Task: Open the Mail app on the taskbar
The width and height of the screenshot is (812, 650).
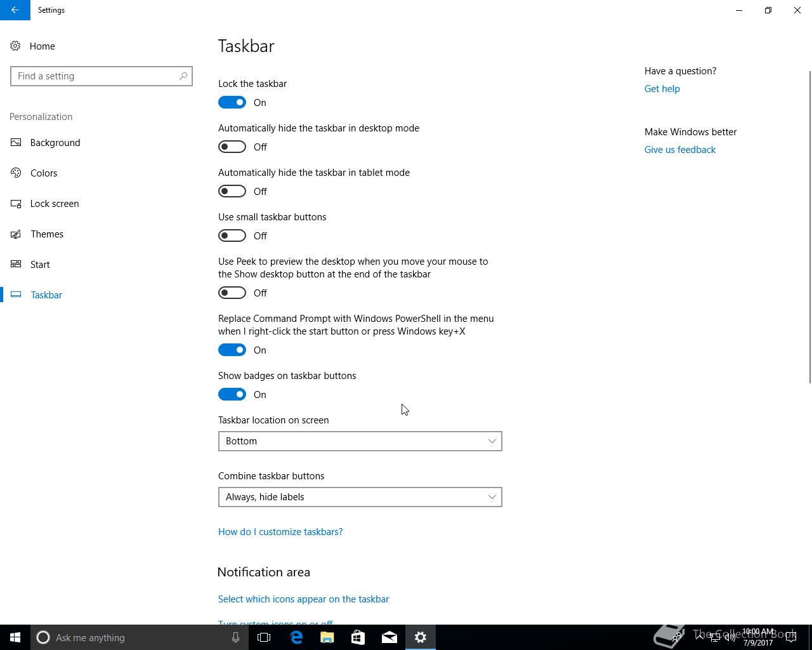Action: [390, 637]
